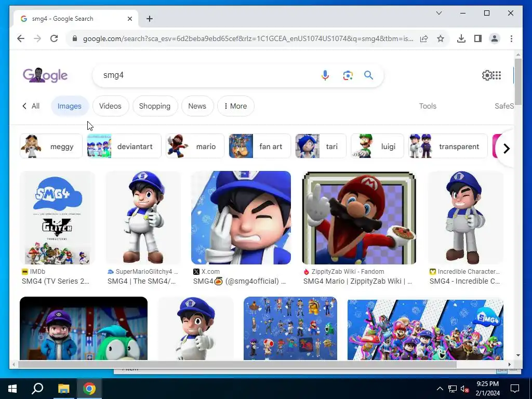Screen dimensions: 532x399
Task: Click the Chrome forward arrow button
Action: (x=37, y=38)
